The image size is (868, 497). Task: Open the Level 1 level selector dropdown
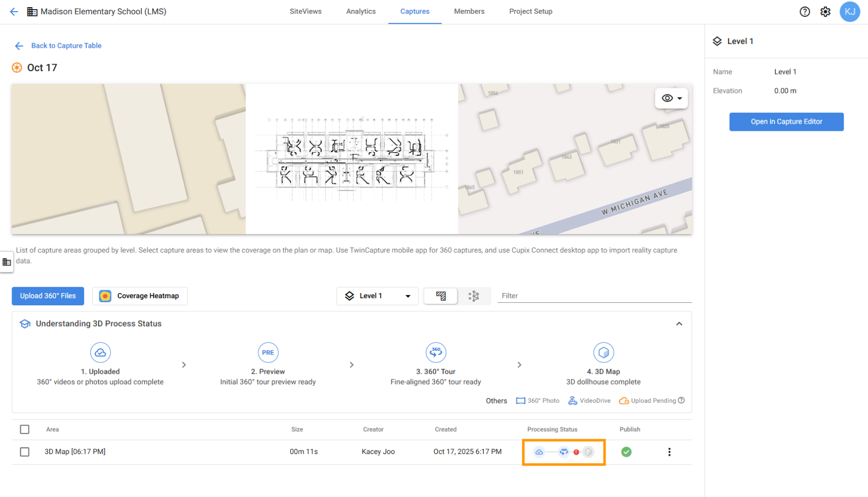[x=377, y=296]
